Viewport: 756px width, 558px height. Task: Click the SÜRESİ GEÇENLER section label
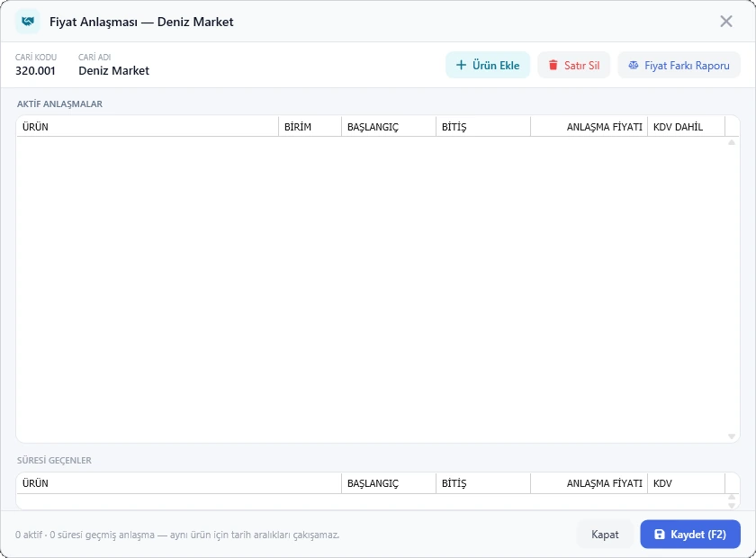[x=54, y=460]
